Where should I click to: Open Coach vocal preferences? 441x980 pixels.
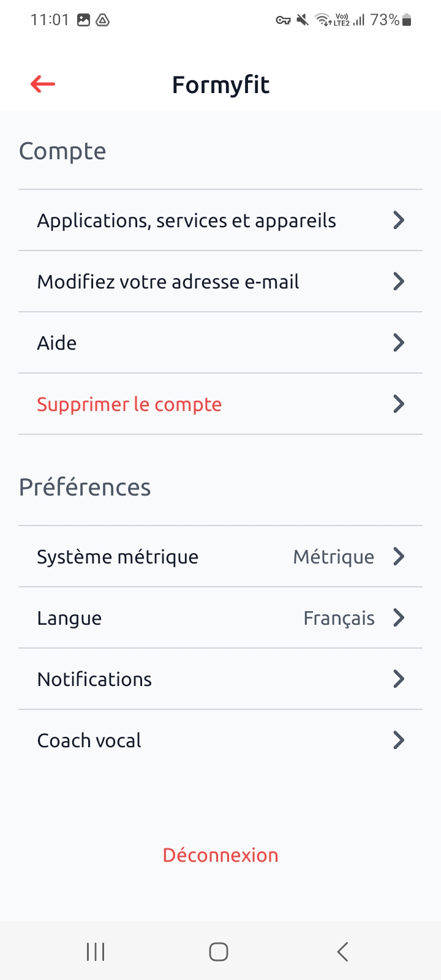(89, 741)
